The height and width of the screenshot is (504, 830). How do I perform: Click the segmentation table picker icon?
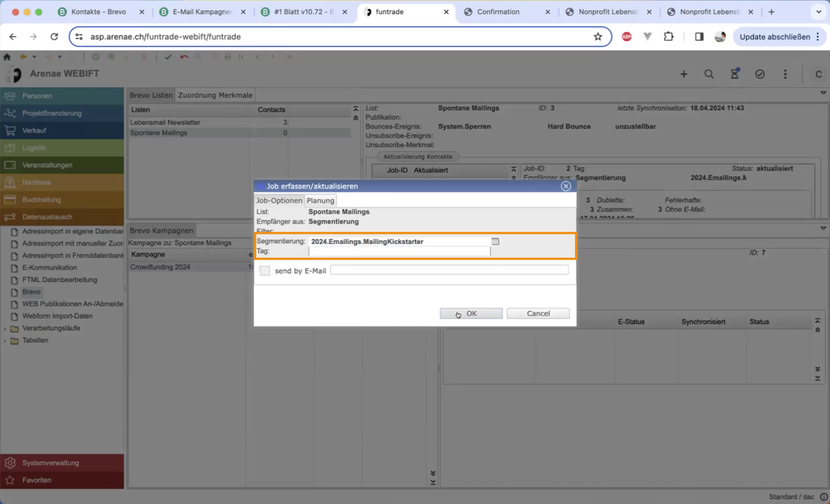pyautogui.click(x=495, y=242)
